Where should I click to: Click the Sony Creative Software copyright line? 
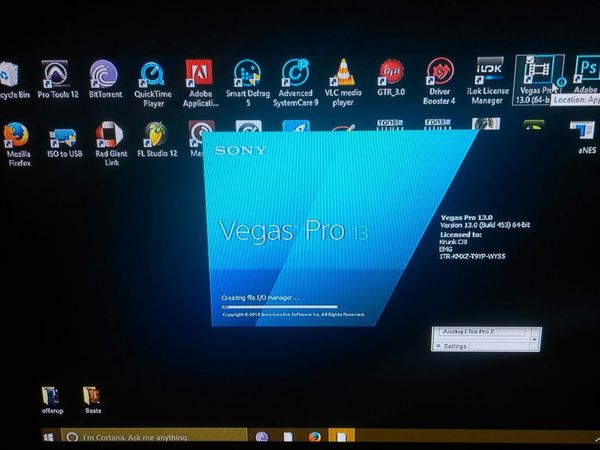(x=293, y=315)
